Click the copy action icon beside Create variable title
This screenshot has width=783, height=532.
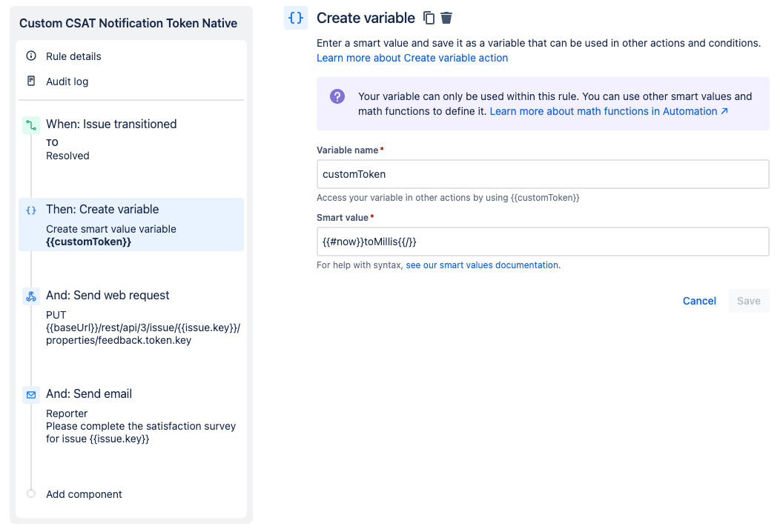pyautogui.click(x=429, y=18)
